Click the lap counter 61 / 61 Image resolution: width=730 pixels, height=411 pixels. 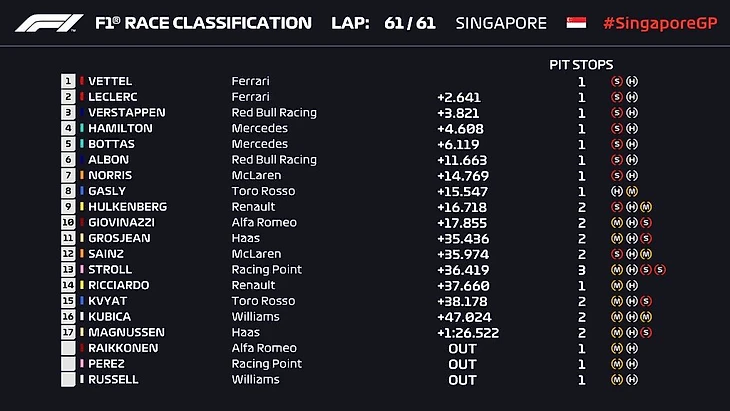(409, 22)
